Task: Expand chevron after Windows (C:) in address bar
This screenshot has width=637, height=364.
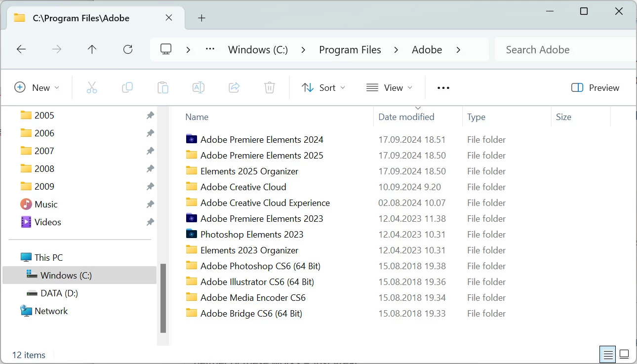Action: tap(303, 49)
